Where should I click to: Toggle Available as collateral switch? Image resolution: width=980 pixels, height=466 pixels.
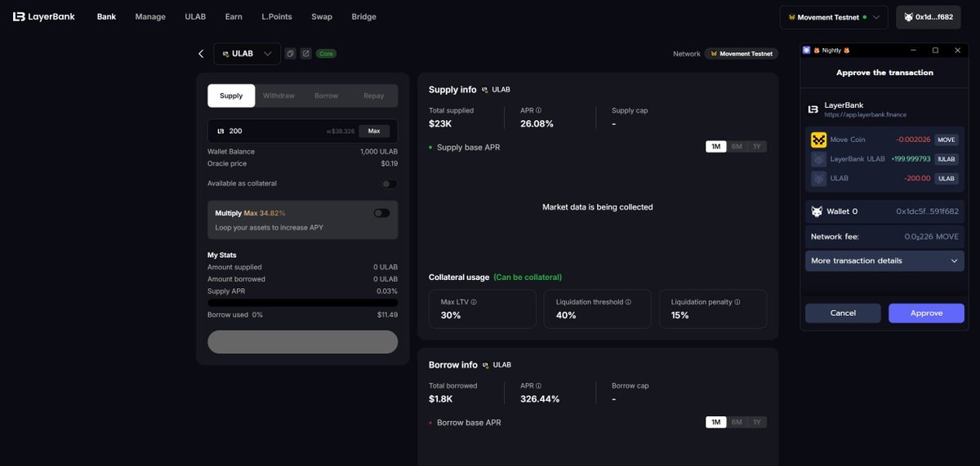coord(390,184)
